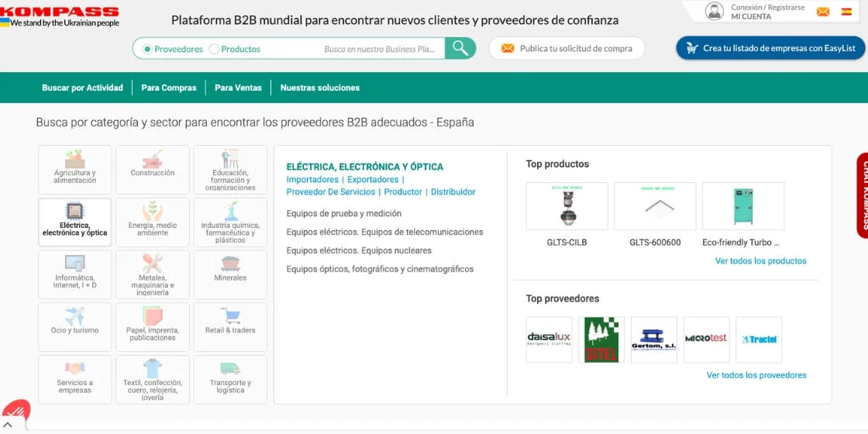Open Textil, confección, cuero category tile
868x434 pixels.
click(152, 379)
